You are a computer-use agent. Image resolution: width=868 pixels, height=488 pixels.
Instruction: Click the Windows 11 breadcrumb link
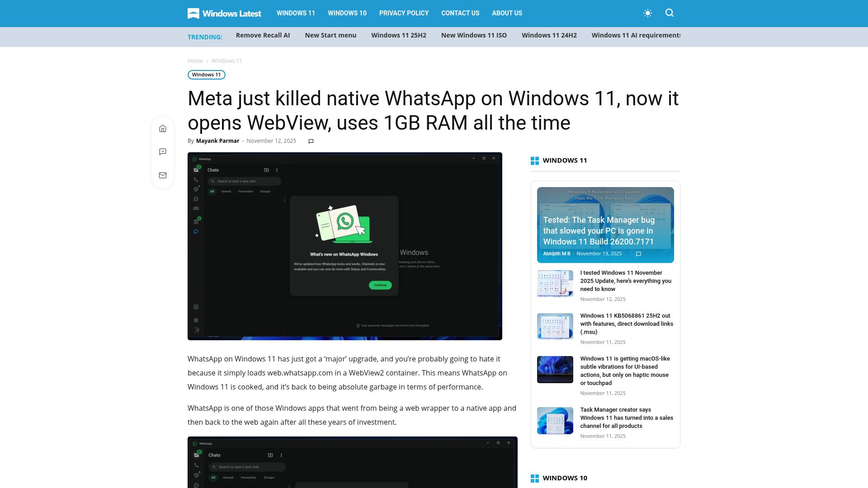point(226,61)
